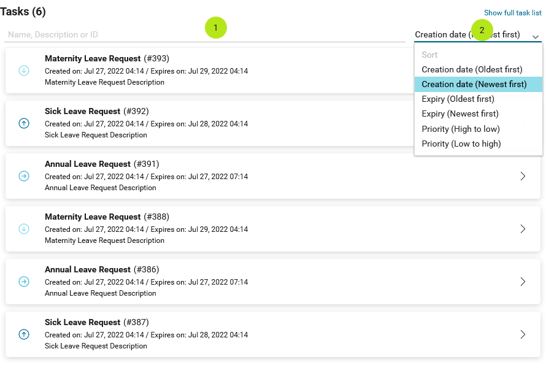Click medium priority icon of Annual Leave Request #386
Viewport: 546px width, 392px height.
point(24,282)
